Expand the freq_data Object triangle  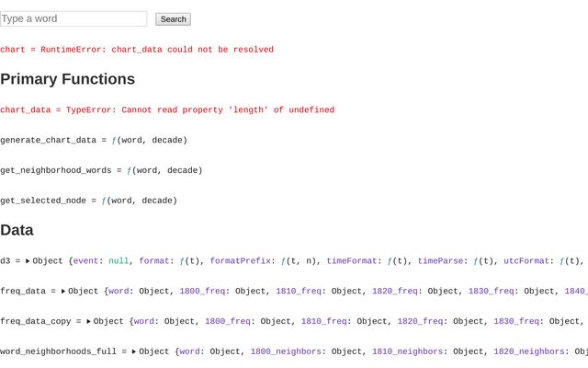click(63, 292)
